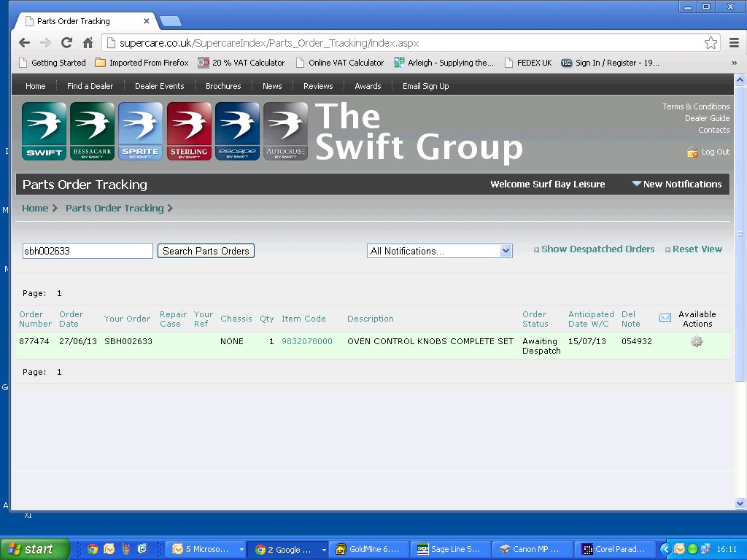This screenshot has width=747, height=560.
Task: Open the Imported From Firefox bookmark folder
Action: point(142,63)
